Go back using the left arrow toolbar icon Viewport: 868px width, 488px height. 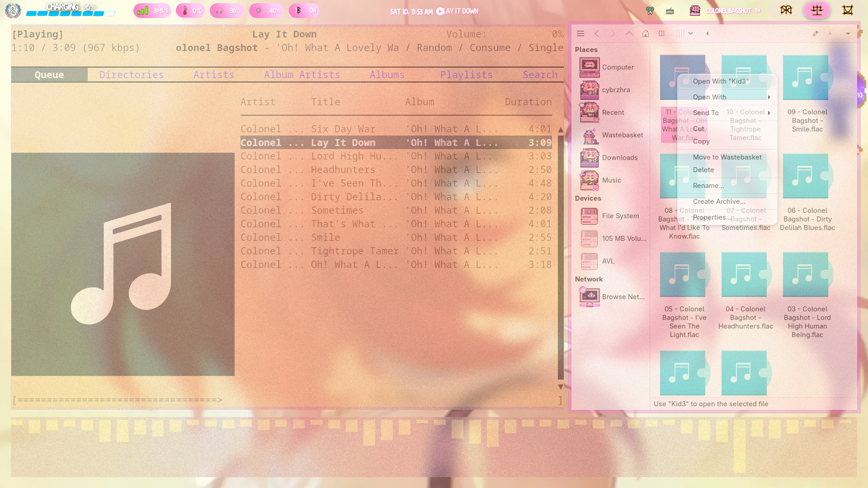point(597,33)
